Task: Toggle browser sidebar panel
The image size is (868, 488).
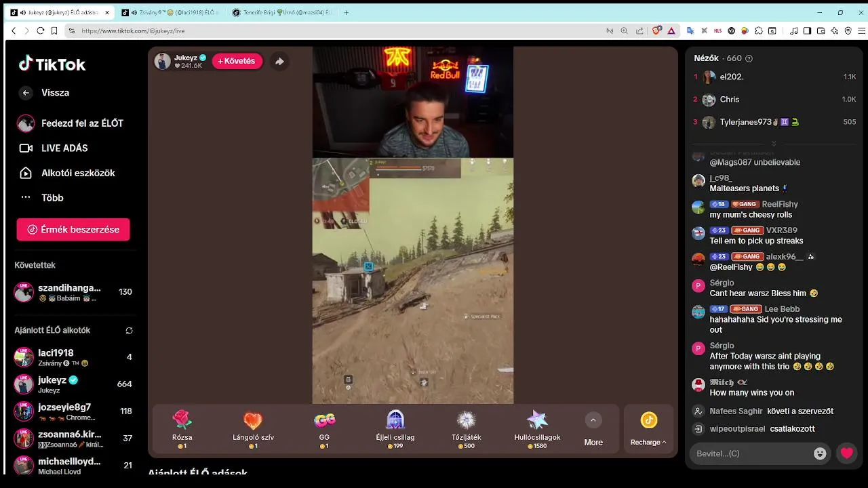Action: [807, 30]
